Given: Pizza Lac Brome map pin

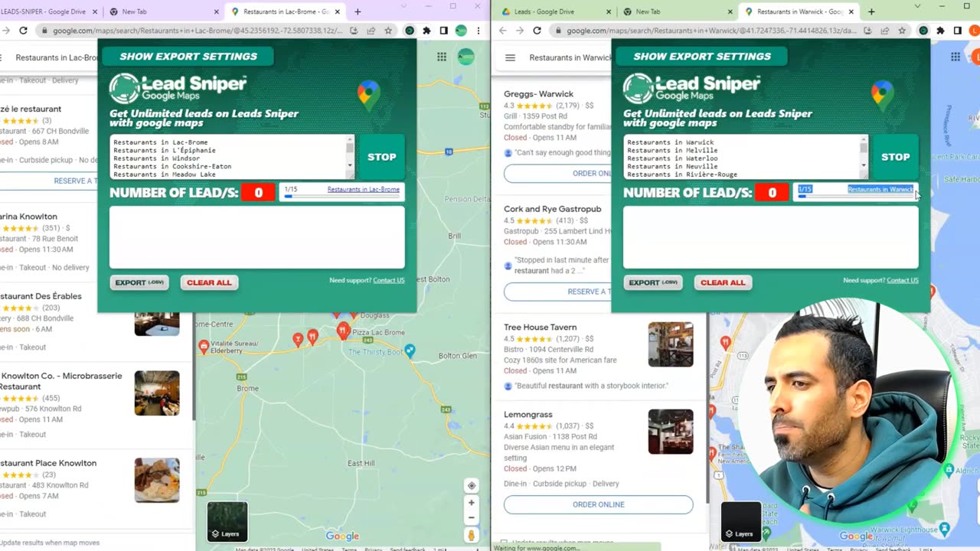Looking at the screenshot, I should (343, 330).
